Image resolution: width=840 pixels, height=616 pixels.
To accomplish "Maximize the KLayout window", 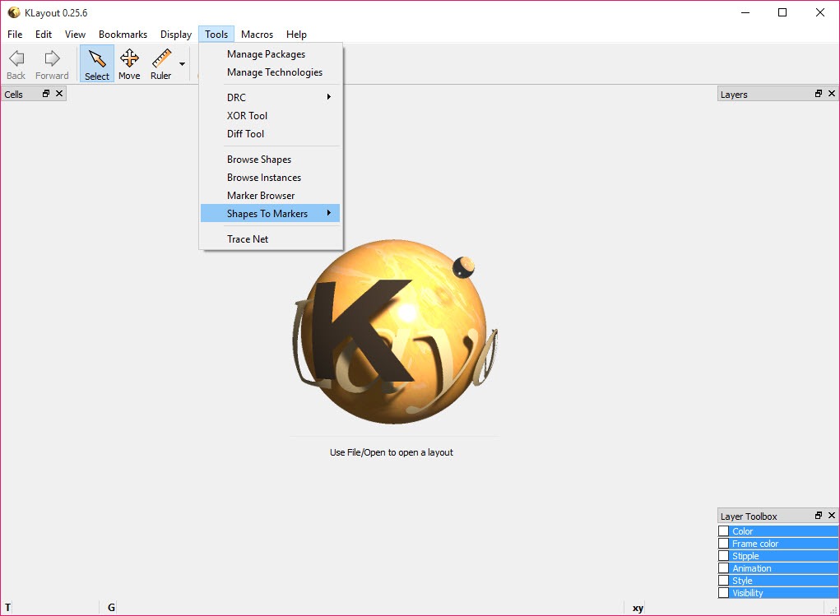I will point(782,12).
